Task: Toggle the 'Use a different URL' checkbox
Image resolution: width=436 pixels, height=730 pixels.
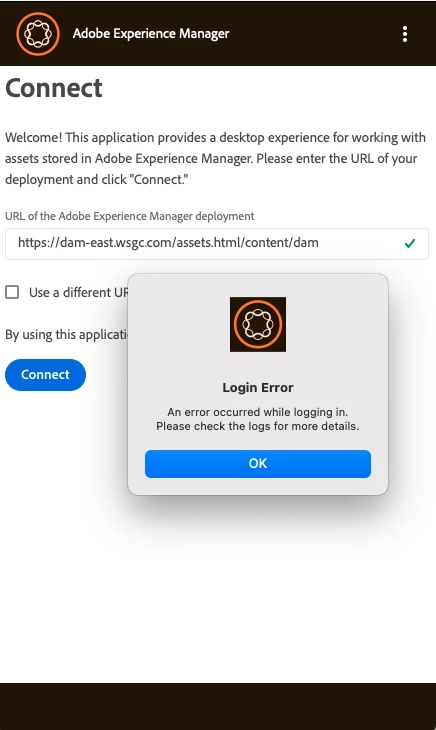Action: (x=12, y=292)
